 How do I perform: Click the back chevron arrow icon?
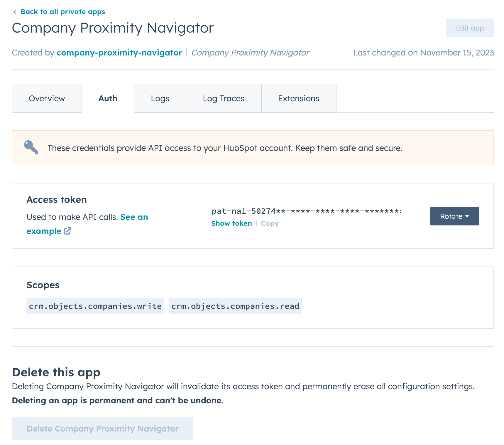(x=15, y=12)
